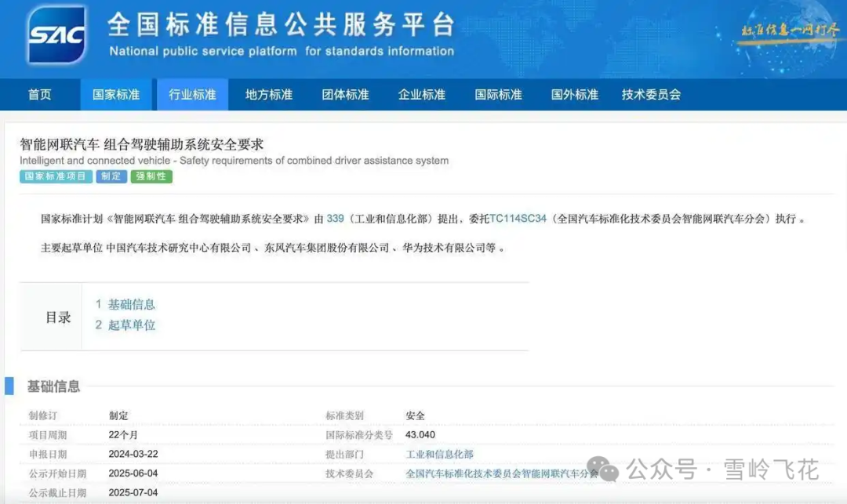
Task: Select the 国际标准 navigation item
Action: pyautogui.click(x=497, y=94)
